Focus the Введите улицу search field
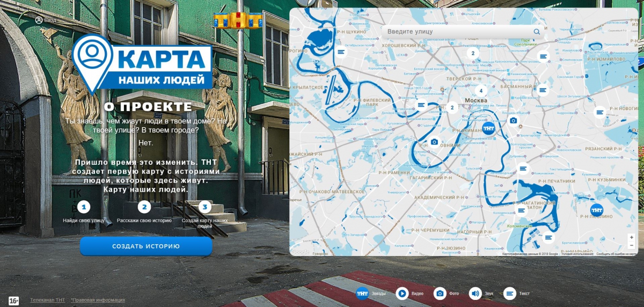The height and width of the screenshot is (307, 644). pos(463,32)
